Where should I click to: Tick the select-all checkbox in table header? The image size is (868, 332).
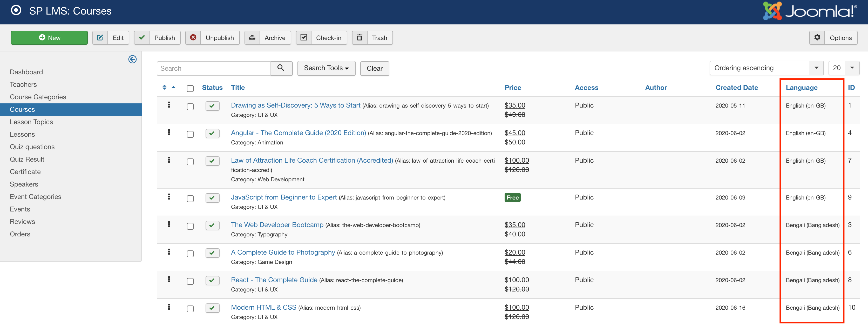pos(190,88)
